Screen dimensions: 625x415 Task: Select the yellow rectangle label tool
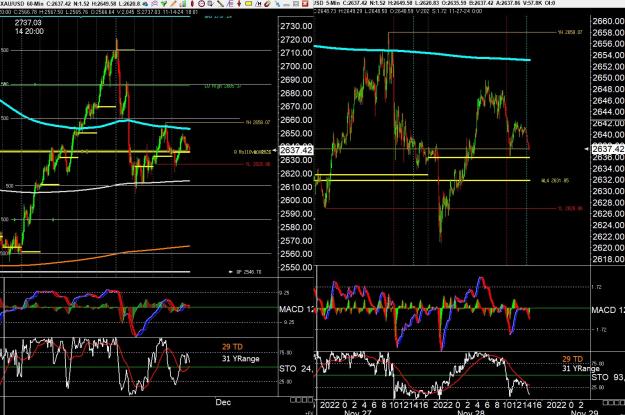(248, 4)
